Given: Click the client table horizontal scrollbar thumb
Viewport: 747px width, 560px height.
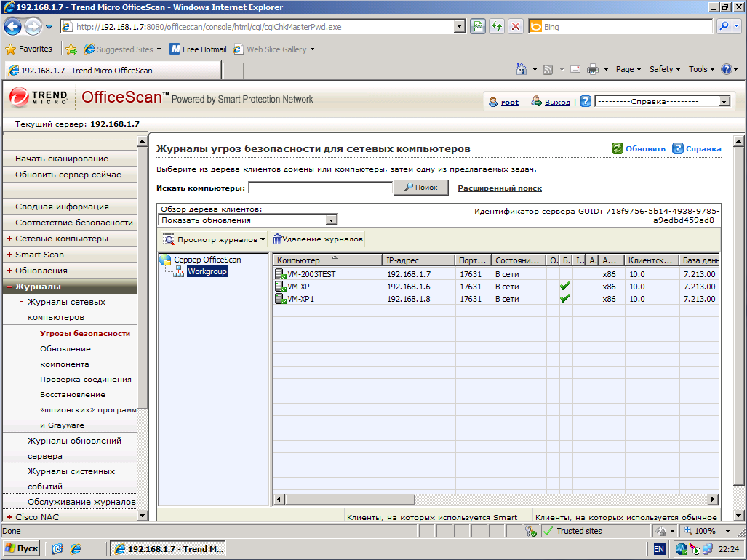Looking at the screenshot, I should (x=350, y=499).
